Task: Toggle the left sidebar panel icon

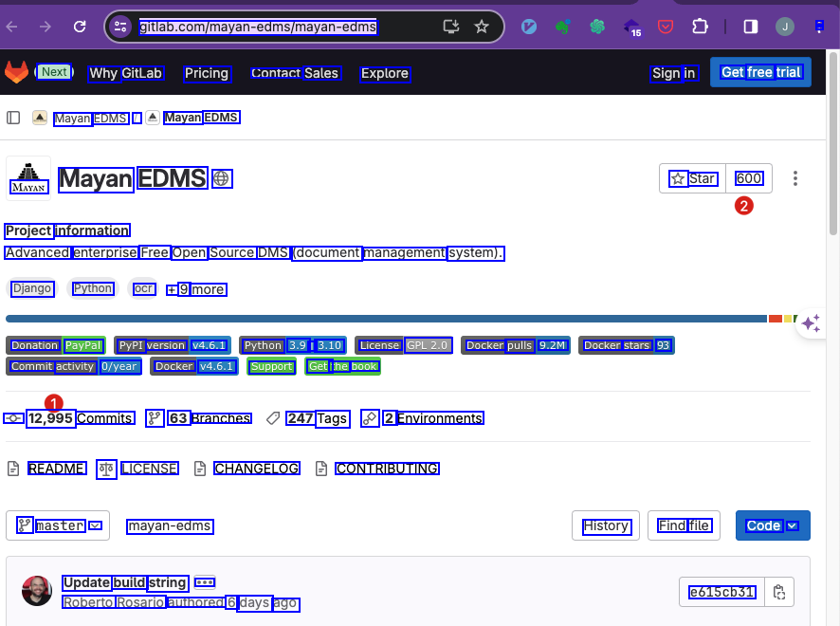Action: point(13,118)
